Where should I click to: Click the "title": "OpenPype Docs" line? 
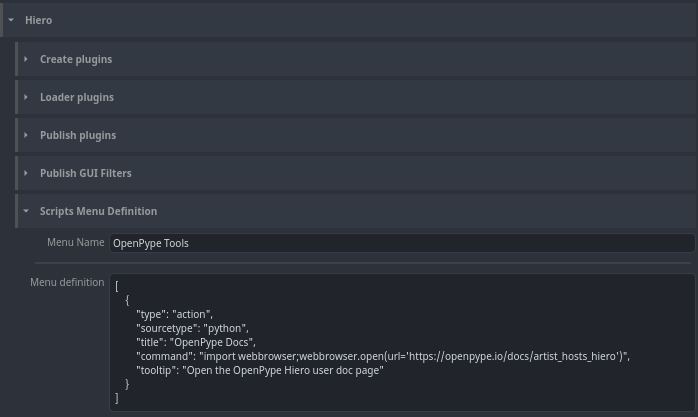(196, 342)
